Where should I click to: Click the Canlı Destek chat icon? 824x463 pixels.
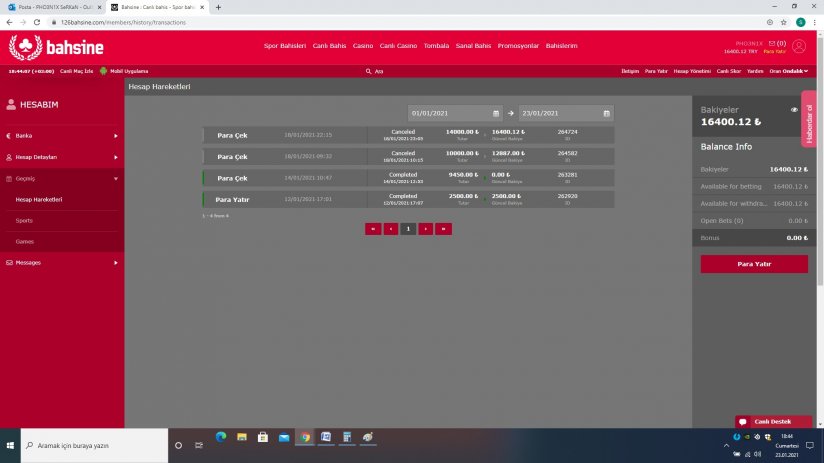tap(743, 421)
